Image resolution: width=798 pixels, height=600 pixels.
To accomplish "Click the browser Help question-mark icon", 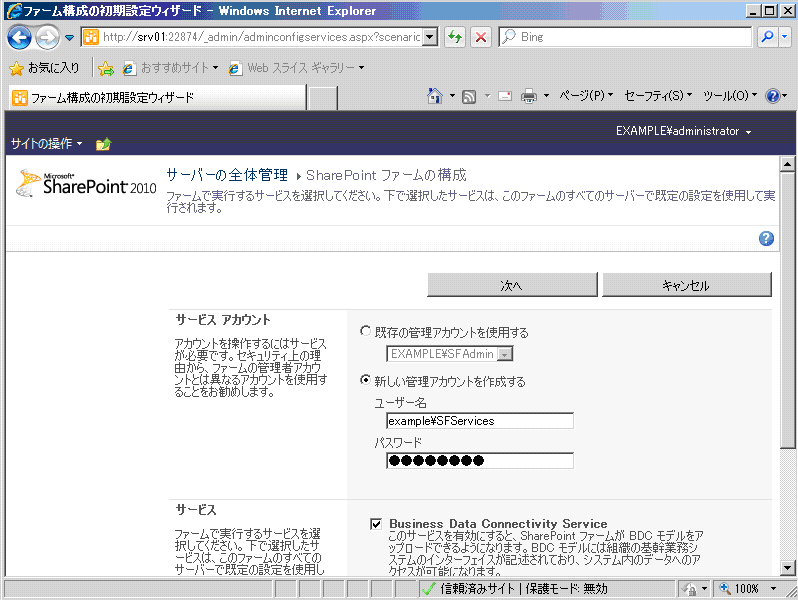I will [773, 96].
